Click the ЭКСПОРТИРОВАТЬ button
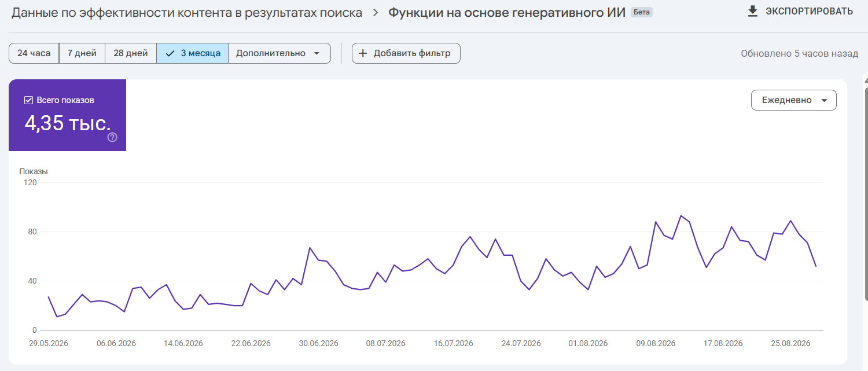Image resolution: width=868 pixels, height=371 pixels. pos(800,12)
